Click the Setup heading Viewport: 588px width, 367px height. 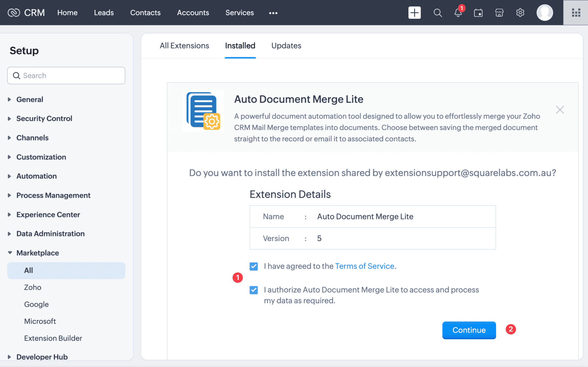coord(24,50)
